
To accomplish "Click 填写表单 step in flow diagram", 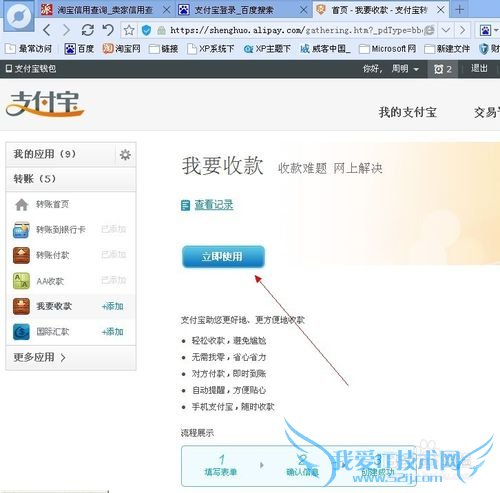I will [x=221, y=466].
